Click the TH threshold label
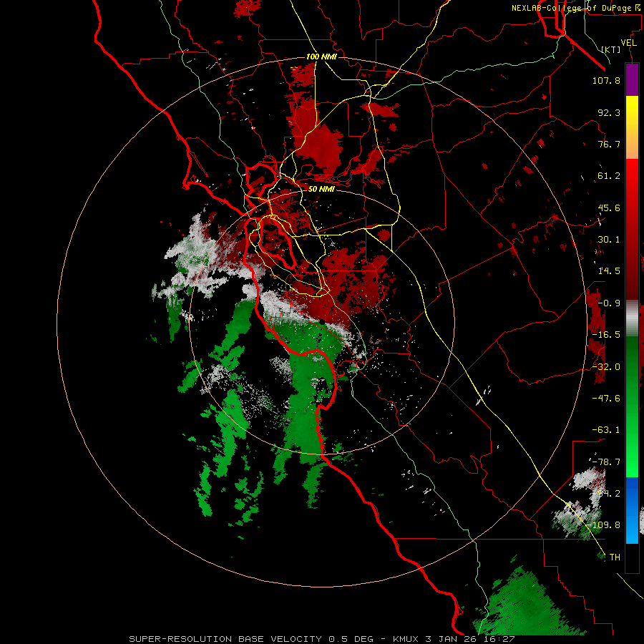Image resolution: width=644 pixels, height=644 pixels. tap(615, 557)
